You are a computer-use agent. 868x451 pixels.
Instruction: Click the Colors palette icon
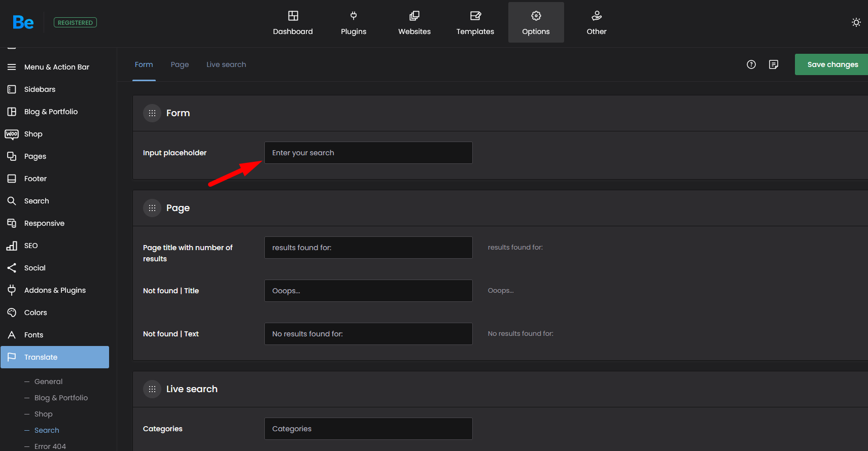click(12, 313)
